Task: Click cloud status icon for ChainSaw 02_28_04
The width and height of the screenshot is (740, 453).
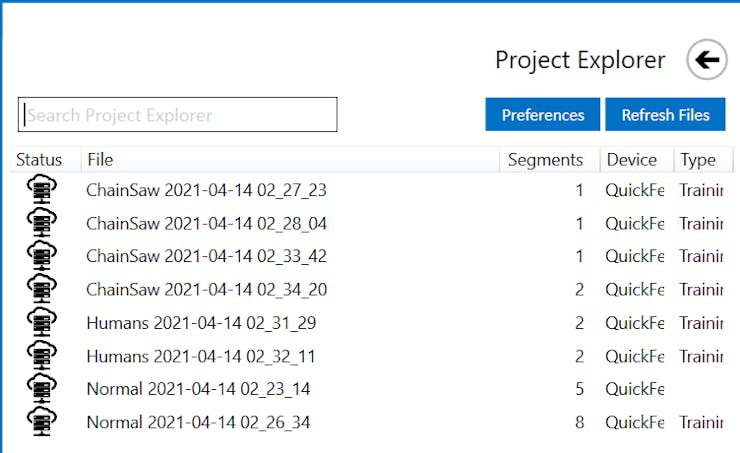Action: (x=40, y=223)
